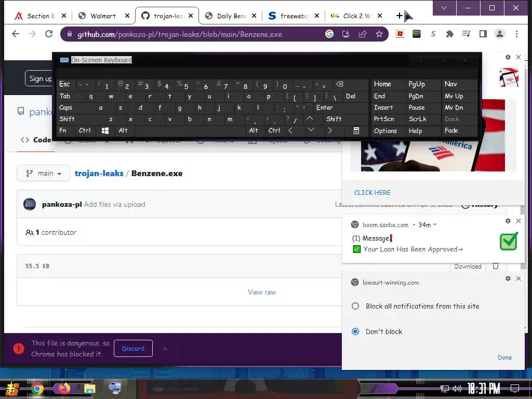This screenshot has width=532, height=399.
Task: Open a new tab with the plus button
Action: 400,16
